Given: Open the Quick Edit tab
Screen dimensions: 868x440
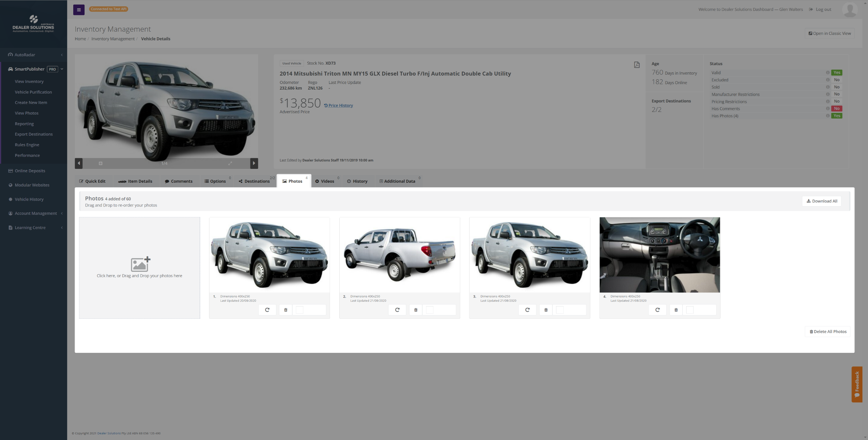Looking at the screenshot, I should [x=92, y=181].
